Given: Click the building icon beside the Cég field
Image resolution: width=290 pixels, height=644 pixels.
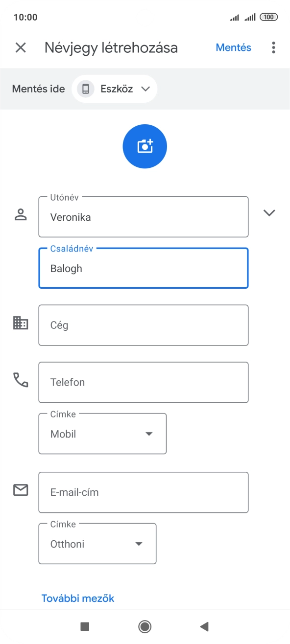Looking at the screenshot, I should (x=20, y=322).
